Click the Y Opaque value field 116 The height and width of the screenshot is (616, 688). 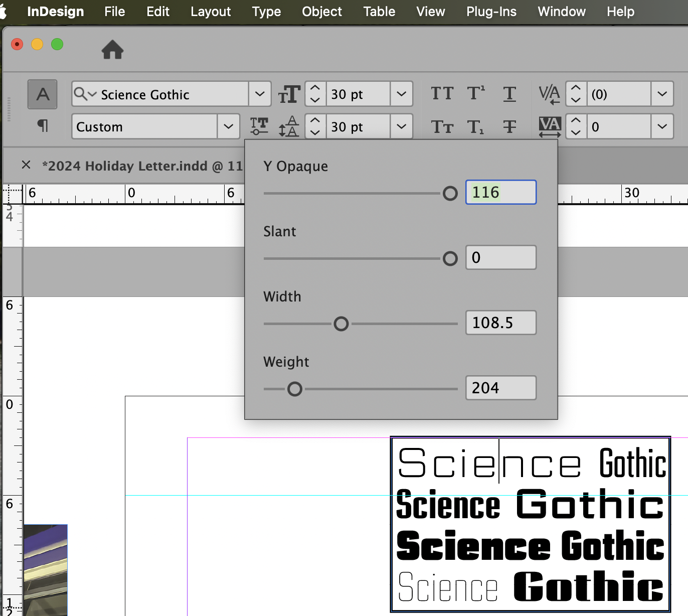pyautogui.click(x=501, y=192)
